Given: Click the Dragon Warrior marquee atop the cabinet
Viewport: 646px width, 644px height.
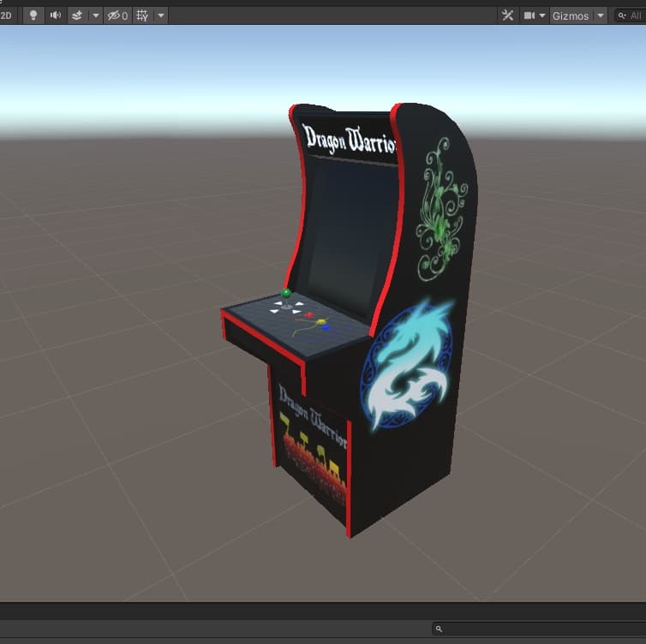Looking at the screenshot, I should (x=348, y=140).
